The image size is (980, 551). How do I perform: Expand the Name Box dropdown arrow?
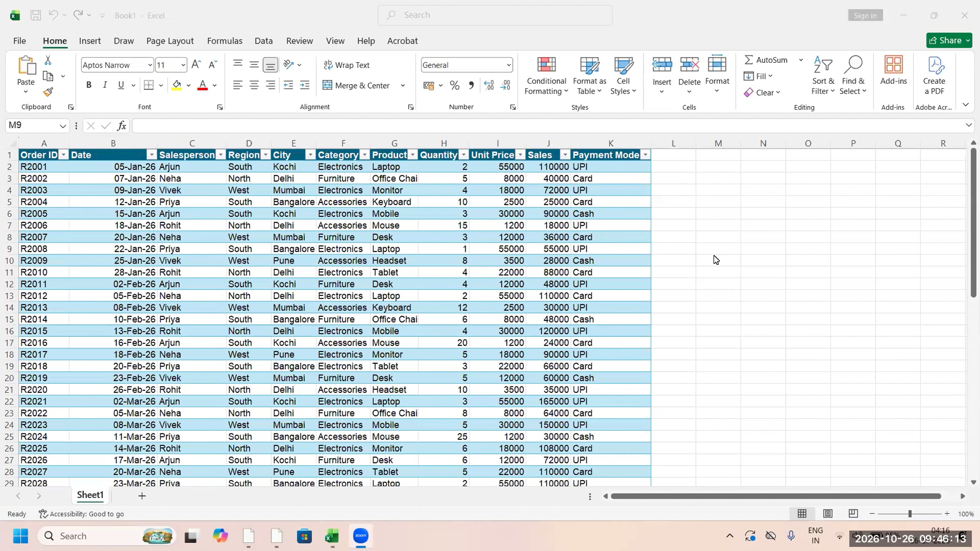pos(62,126)
